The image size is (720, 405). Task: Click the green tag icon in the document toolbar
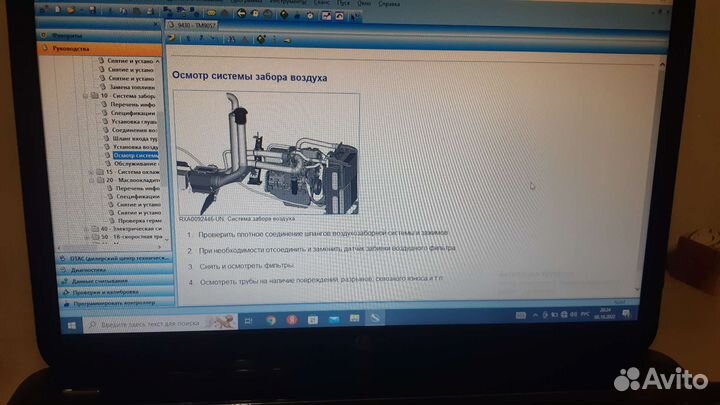pos(261,40)
